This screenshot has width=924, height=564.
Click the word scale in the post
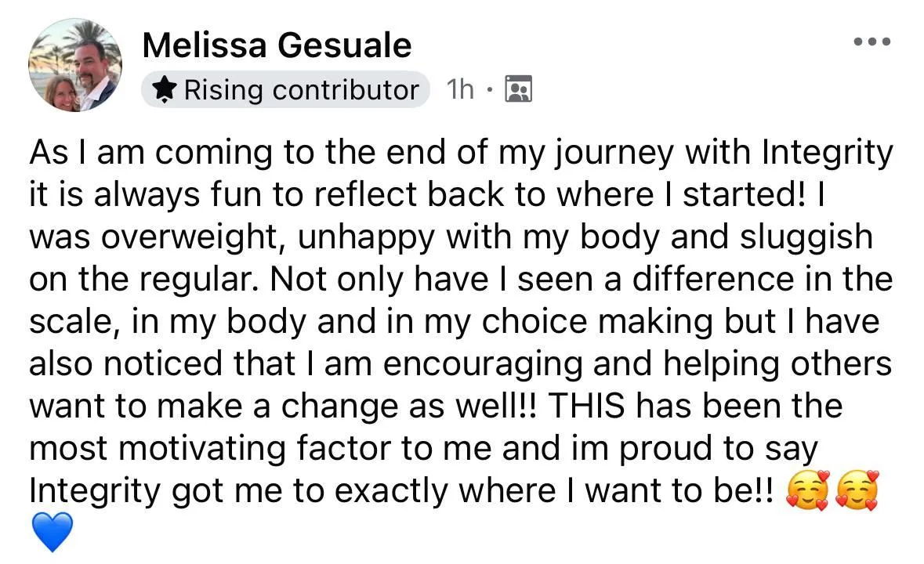[x=69, y=321]
